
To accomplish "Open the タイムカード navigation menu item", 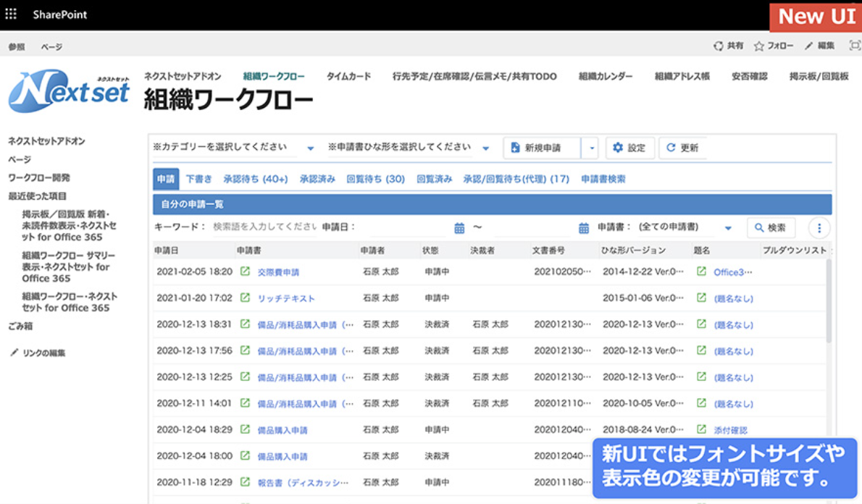I will tap(348, 76).
